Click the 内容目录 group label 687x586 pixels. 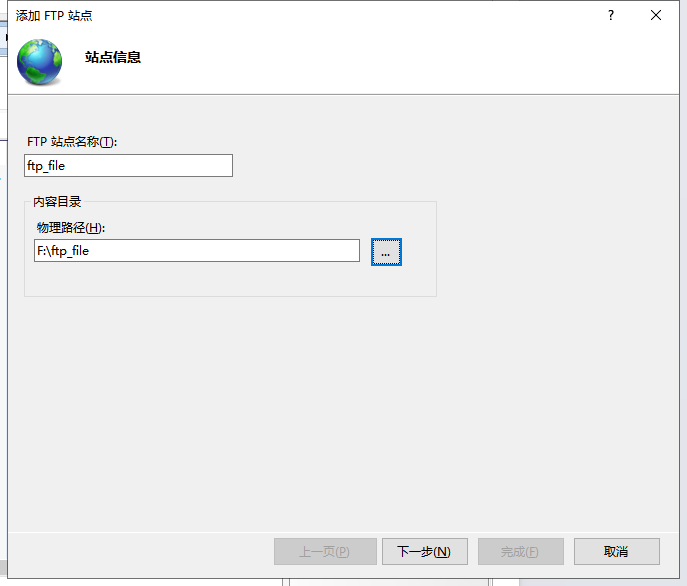[57, 202]
